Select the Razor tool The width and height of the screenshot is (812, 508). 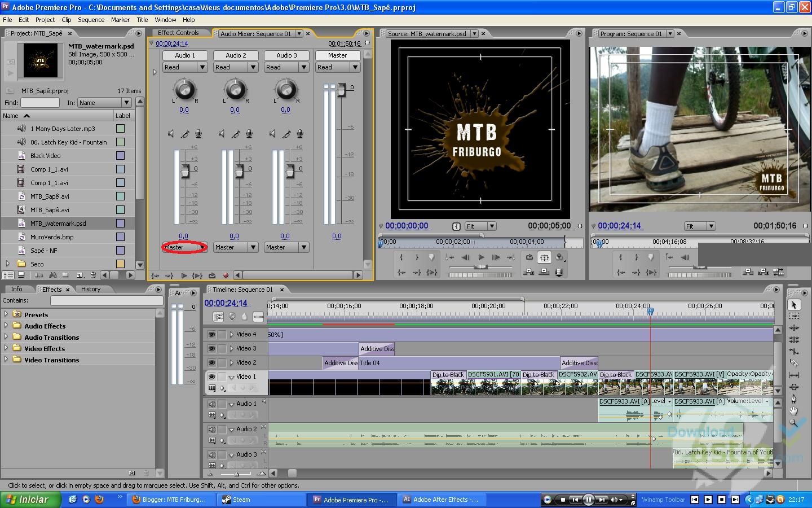point(794,363)
